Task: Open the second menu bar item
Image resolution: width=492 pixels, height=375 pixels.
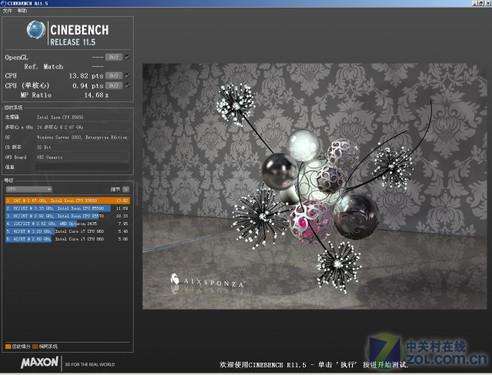Action: (22, 11)
